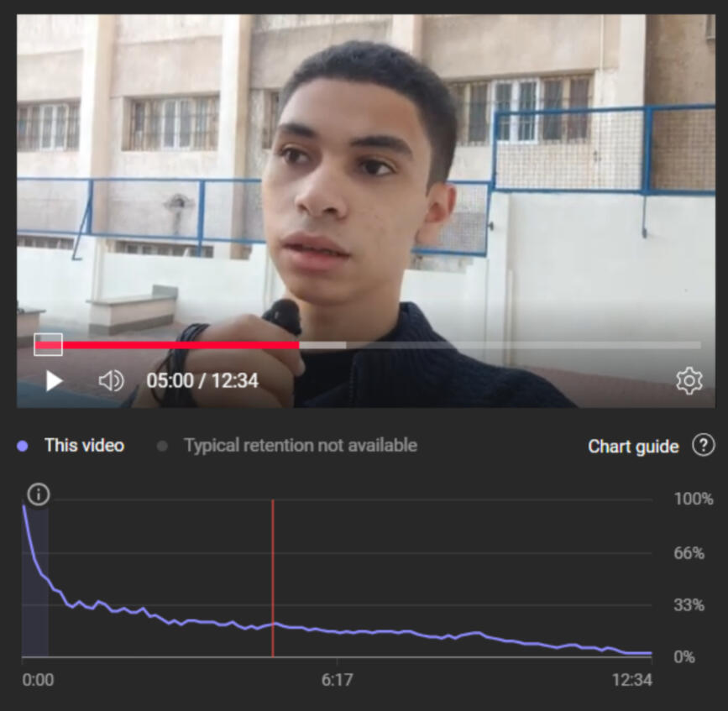
Task: Click the info icon above retention graph
Action: (x=38, y=494)
